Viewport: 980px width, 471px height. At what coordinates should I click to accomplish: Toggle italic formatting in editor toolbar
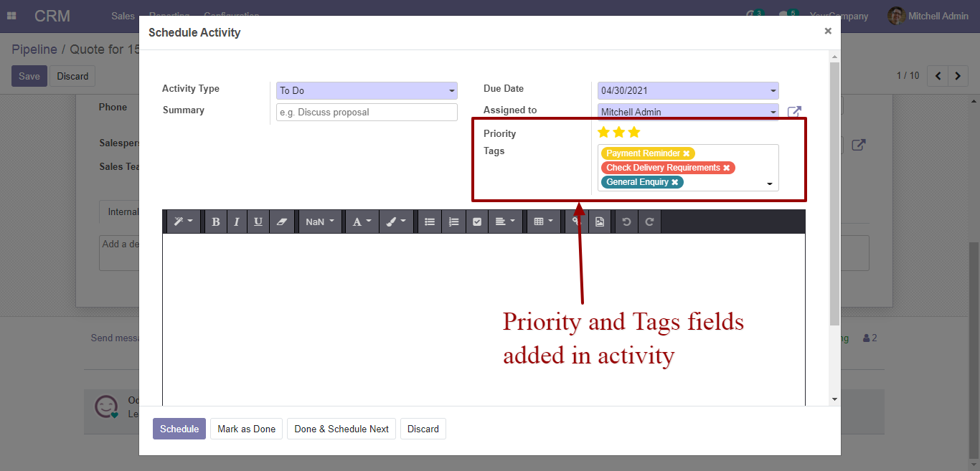(237, 222)
